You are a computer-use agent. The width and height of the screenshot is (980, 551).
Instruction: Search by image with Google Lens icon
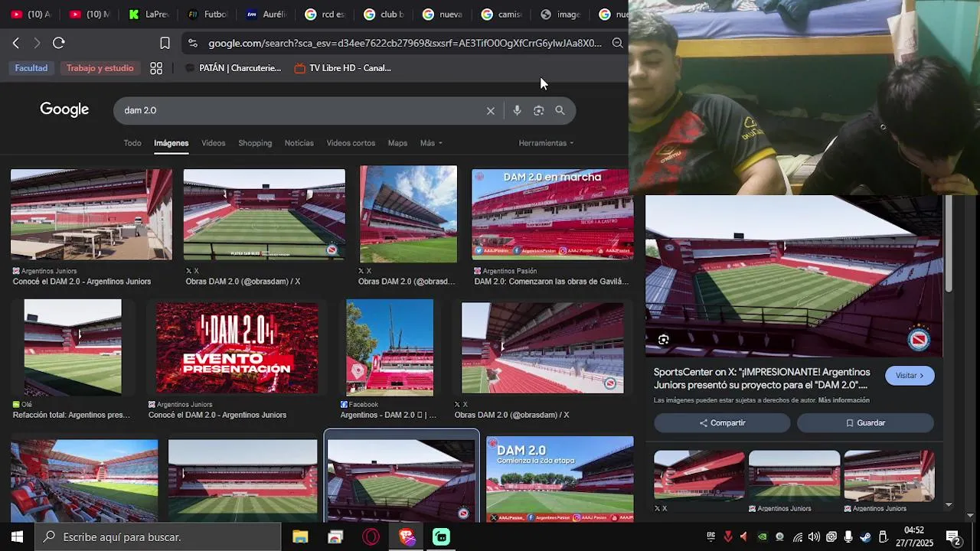click(x=538, y=110)
